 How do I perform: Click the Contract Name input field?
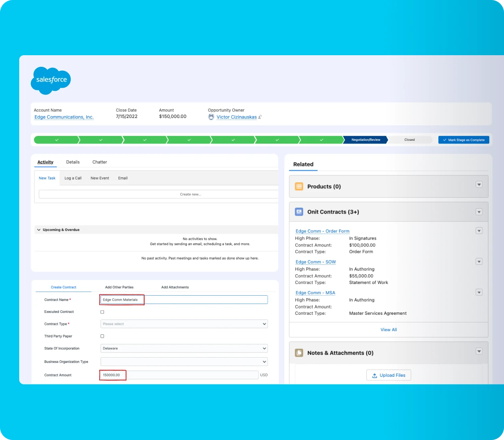pos(184,300)
